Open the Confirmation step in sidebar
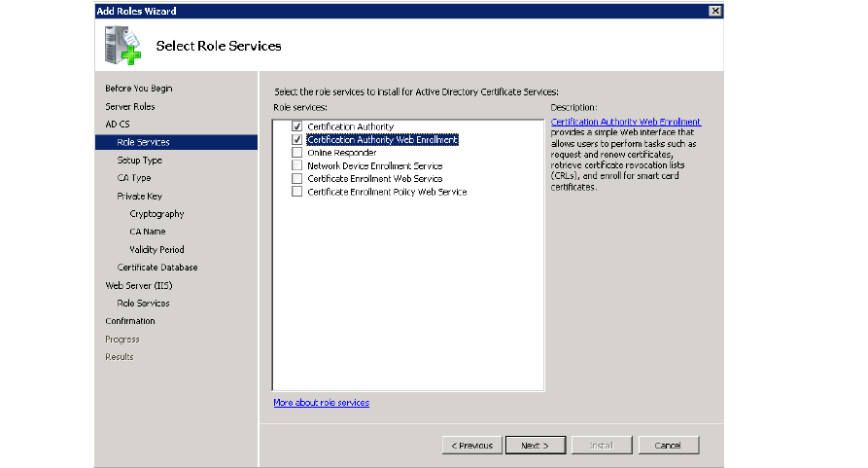 [129, 321]
